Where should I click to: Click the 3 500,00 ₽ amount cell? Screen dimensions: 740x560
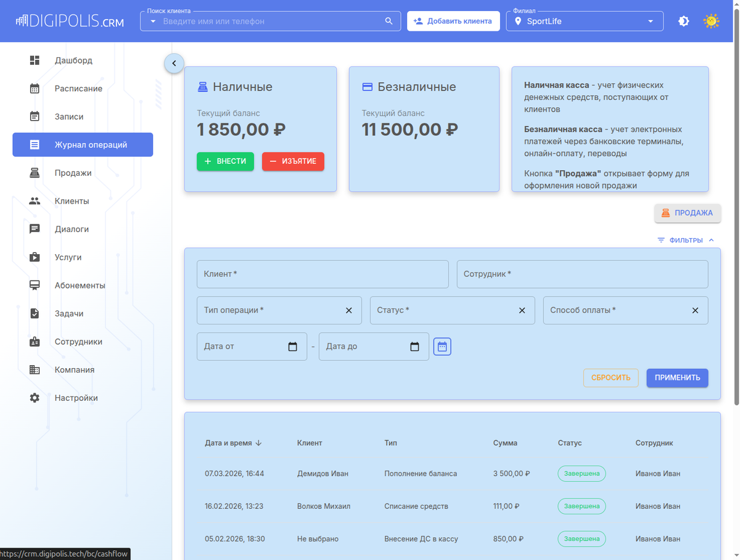[x=512, y=474]
